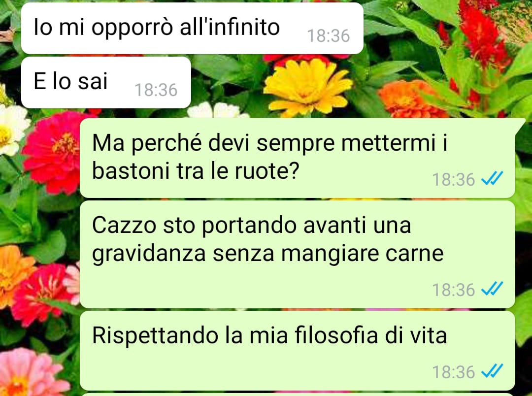
Task: Select the "Io mi opporrò all'infinito" message bubble
Action: click(x=192, y=28)
